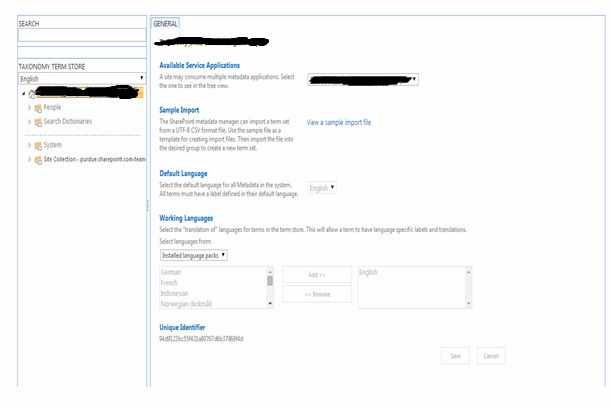Expand the Search Dictionaries node
This screenshot has height=408, width=611.
coord(29,122)
